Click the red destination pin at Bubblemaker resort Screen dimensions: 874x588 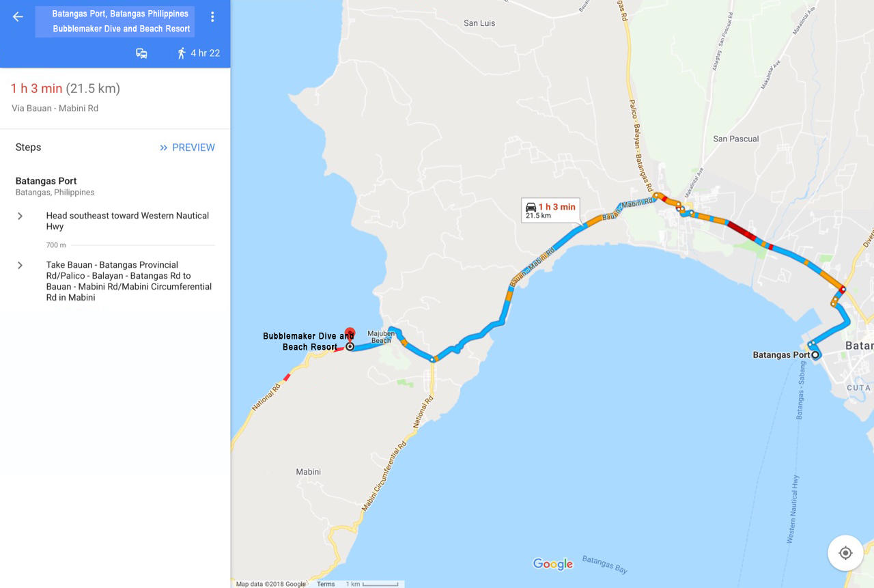point(350,334)
